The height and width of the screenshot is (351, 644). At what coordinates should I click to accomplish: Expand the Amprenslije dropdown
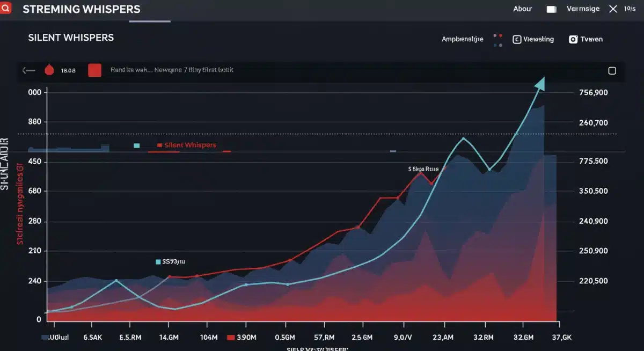click(463, 39)
